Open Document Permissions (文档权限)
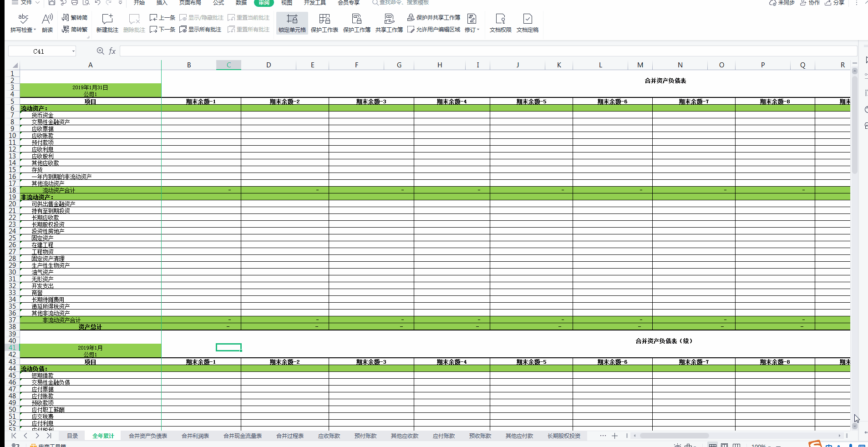Viewport: 868px width, 447px height. pos(500,19)
